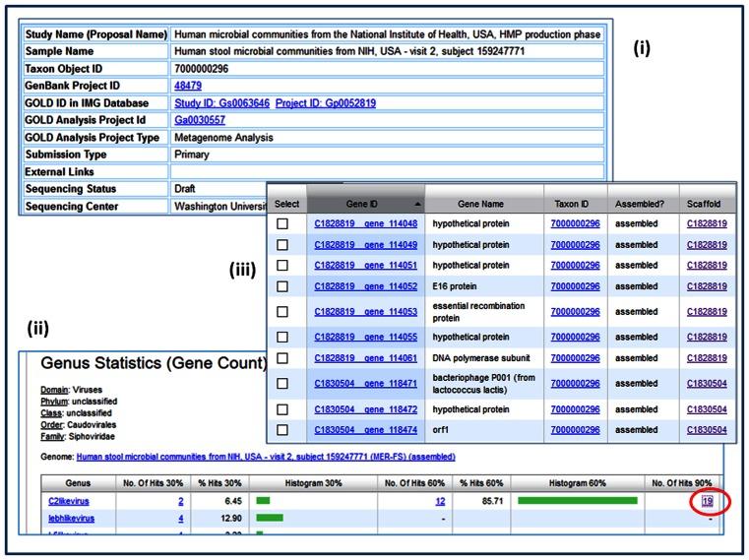Select Sequencing Status value 'Draft'
Viewport: 749px width, 560px height.
pyautogui.click(x=184, y=189)
